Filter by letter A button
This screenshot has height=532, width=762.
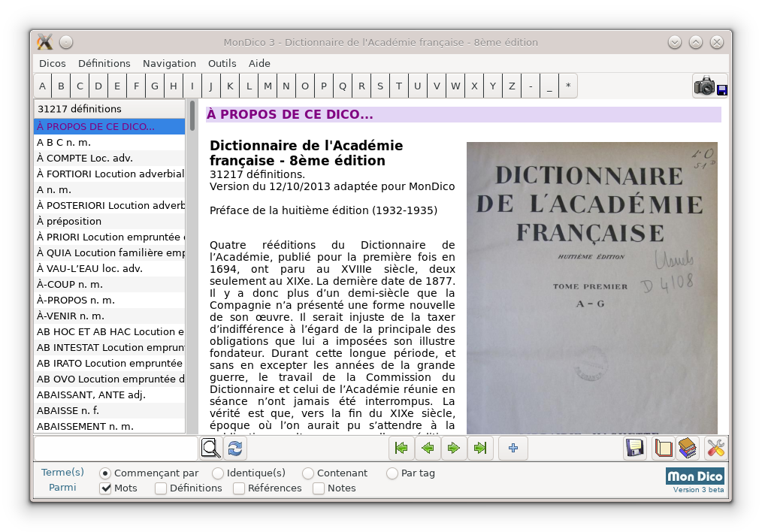tap(42, 86)
